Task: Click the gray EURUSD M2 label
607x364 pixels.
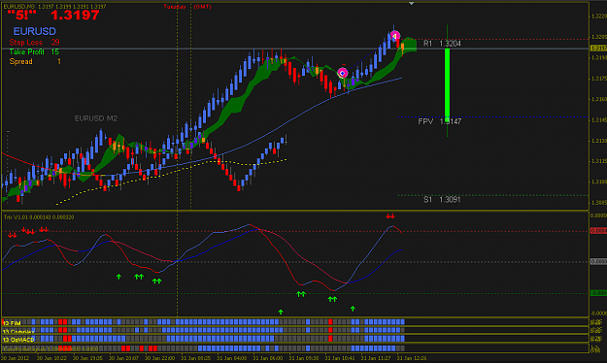Action: click(95, 118)
